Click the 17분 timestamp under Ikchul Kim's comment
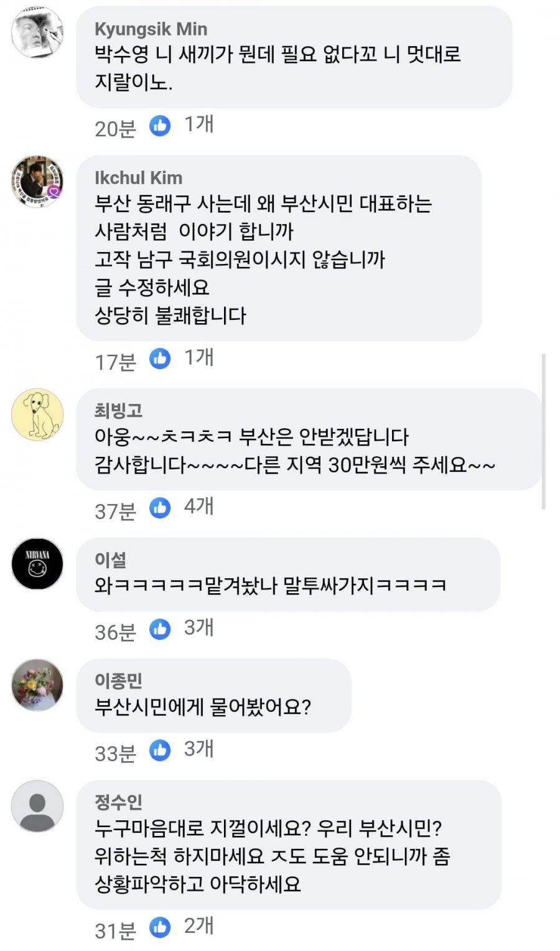 (115, 362)
